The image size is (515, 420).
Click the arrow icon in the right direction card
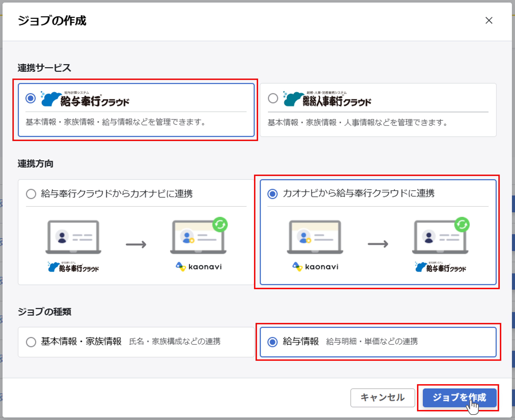378,244
